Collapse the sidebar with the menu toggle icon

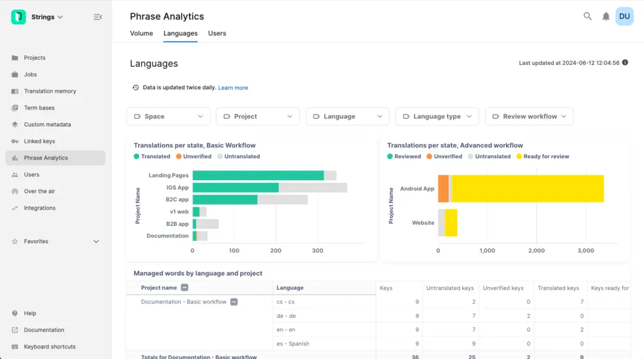[x=98, y=17]
